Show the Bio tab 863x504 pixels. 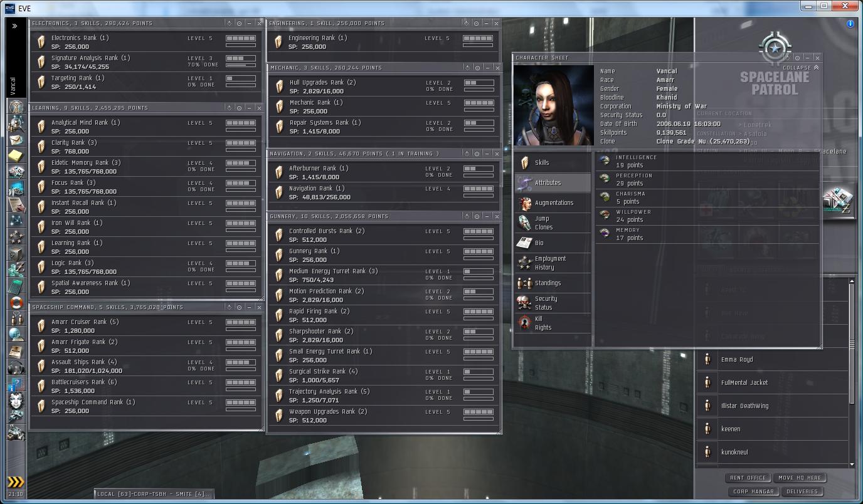(x=553, y=243)
